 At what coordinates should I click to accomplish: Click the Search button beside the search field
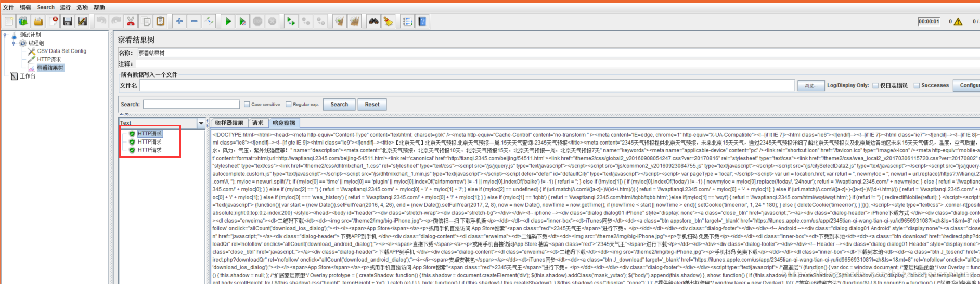(339, 105)
